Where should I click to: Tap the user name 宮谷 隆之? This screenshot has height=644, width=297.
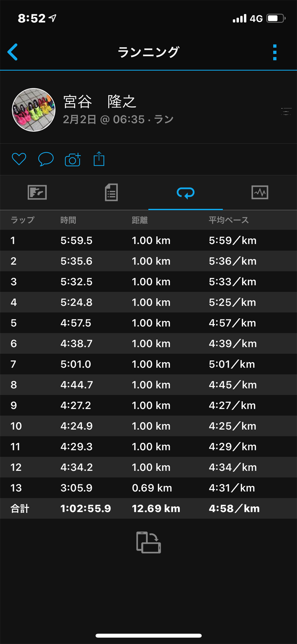(100, 102)
